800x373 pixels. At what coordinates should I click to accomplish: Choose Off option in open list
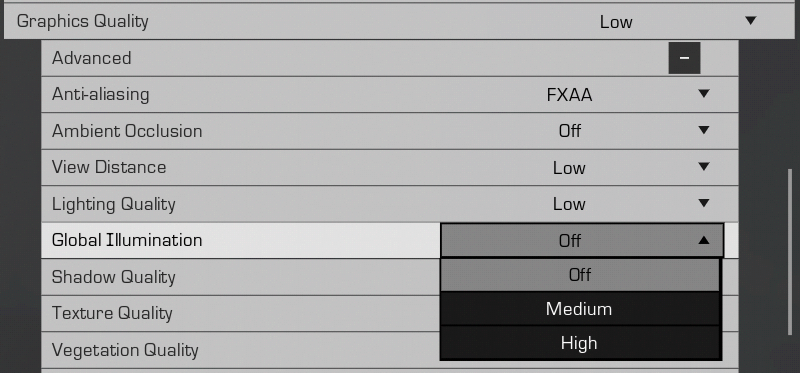click(x=580, y=275)
